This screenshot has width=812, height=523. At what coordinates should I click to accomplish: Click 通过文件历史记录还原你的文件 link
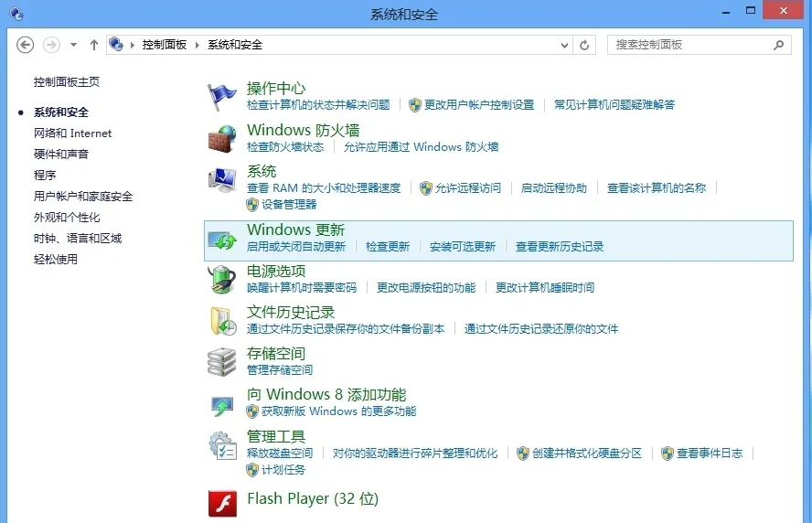pos(541,329)
